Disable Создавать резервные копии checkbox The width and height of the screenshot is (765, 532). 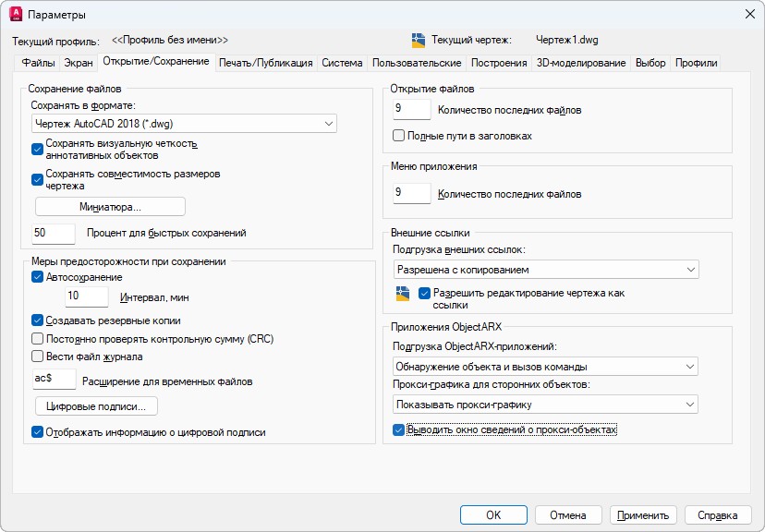click(38, 320)
